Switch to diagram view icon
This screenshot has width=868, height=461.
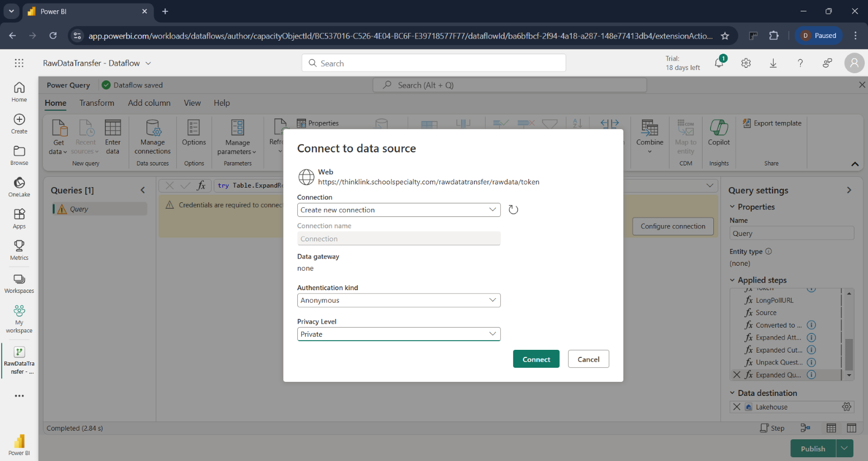[x=805, y=428]
